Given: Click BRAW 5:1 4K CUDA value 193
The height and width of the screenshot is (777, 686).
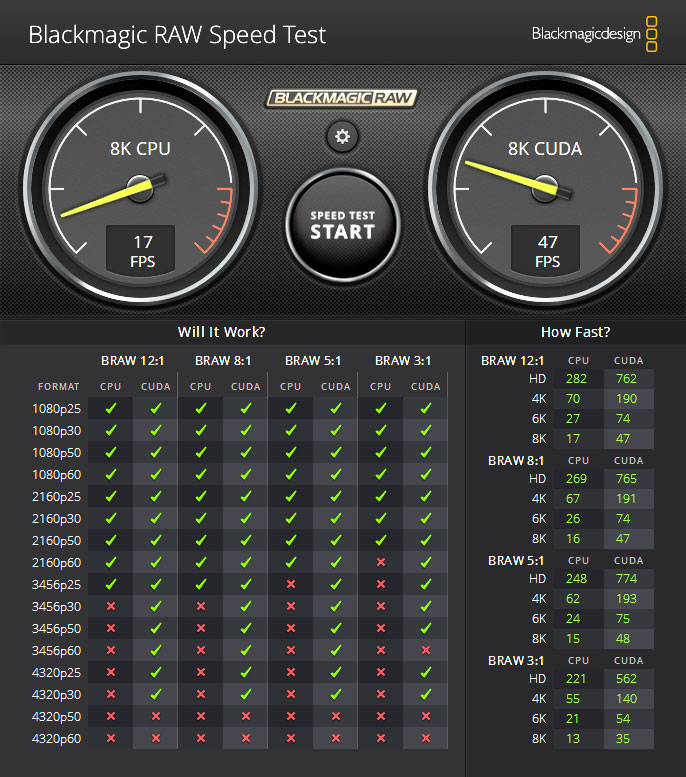Looking at the screenshot, I should pyautogui.click(x=627, y=599).
